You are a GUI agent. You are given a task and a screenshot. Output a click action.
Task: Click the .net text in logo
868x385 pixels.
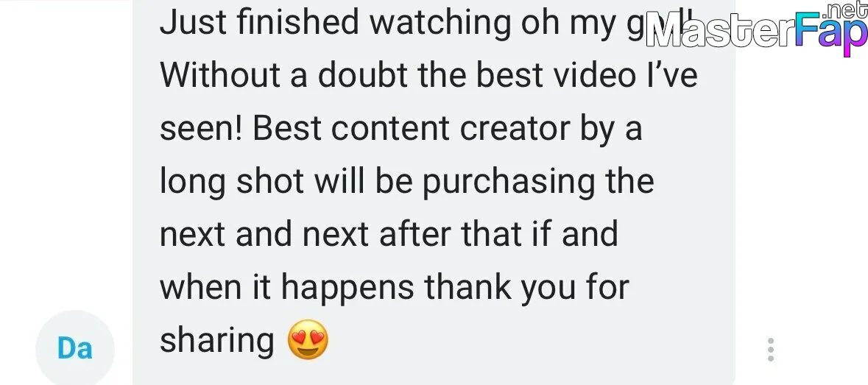844,10
